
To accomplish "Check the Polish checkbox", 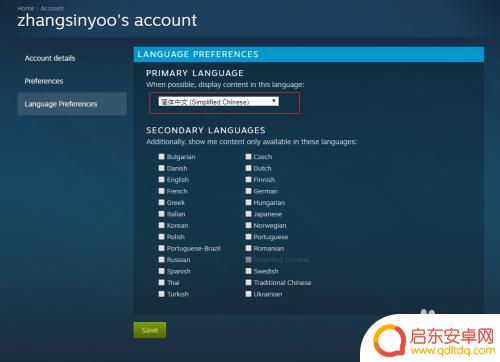I will coord(161,237).
